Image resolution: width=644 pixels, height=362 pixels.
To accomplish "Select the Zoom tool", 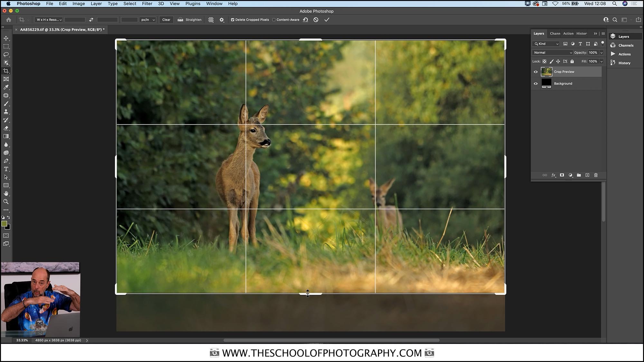I will click(x=6, y=202).
